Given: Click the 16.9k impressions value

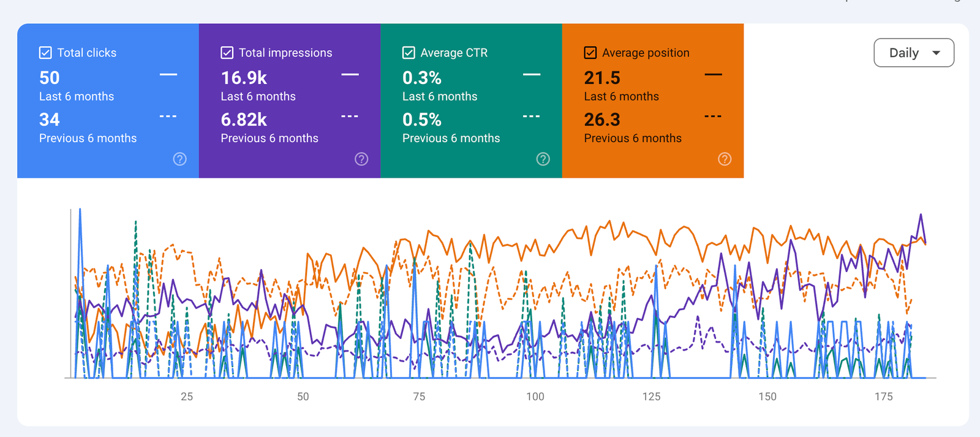Looking at the screenshot, I should tap(244, 78).
